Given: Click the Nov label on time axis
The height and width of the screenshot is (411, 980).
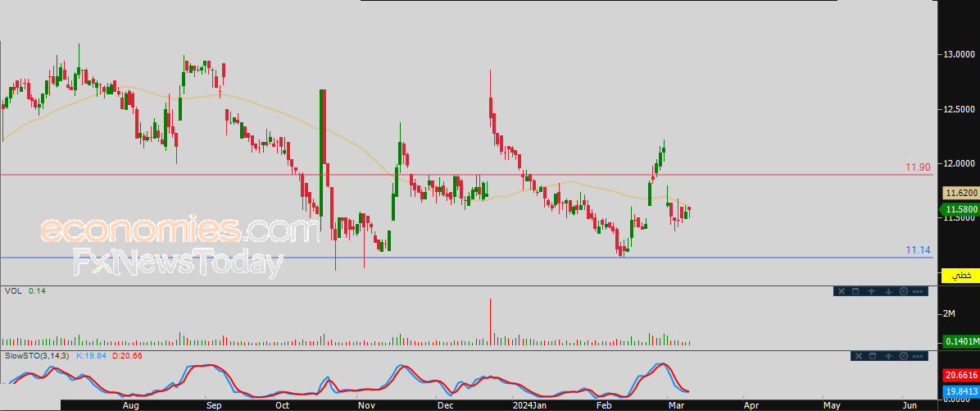Looking at the screenshot, I should 366,405.
